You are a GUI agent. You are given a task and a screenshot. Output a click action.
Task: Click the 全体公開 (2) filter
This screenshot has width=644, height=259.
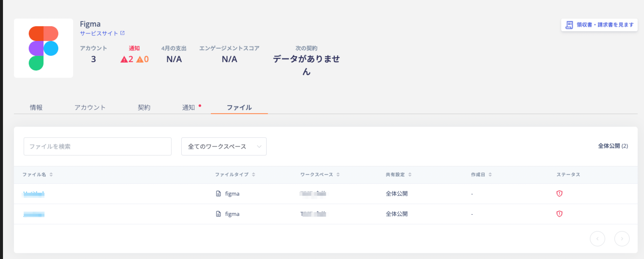pyautogui.click(x=613, y=146)
